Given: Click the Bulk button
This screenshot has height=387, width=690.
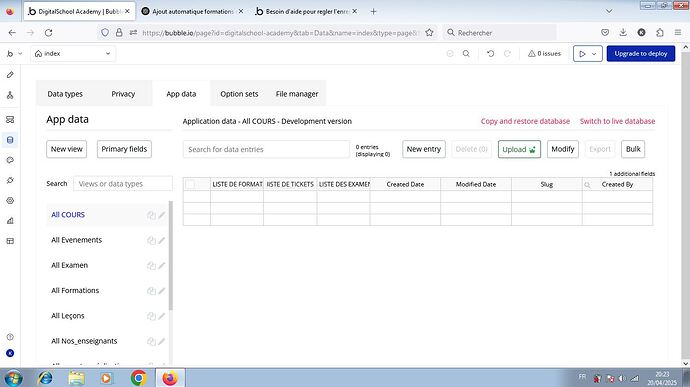Looking at the screenshot, I should coord(633,149).
